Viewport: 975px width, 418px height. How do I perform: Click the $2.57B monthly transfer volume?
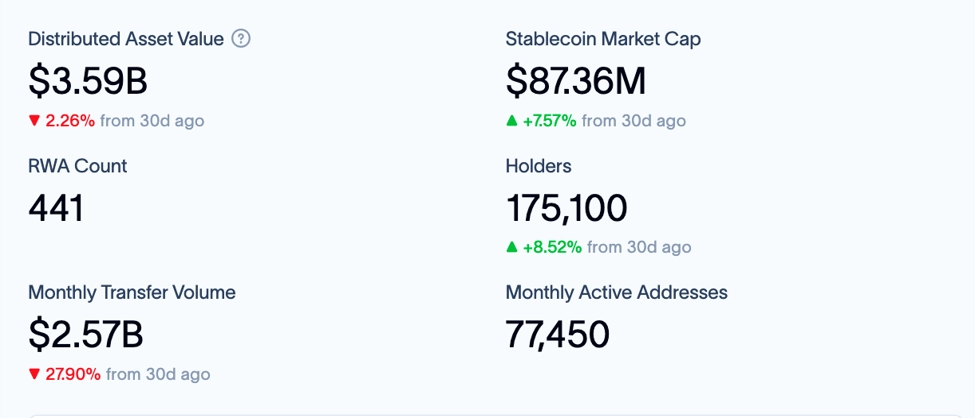tap(86, 335)
